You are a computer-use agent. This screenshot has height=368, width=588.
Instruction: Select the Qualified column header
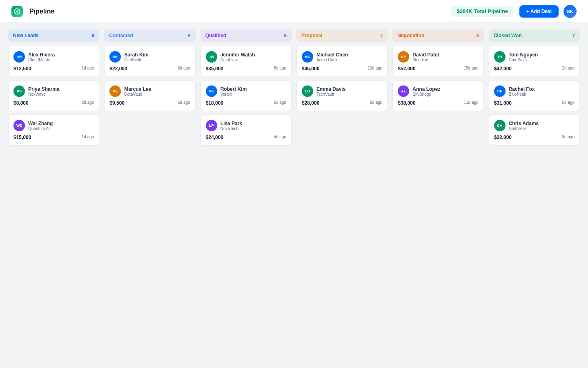pyautogui.click(x=246, y=36)
